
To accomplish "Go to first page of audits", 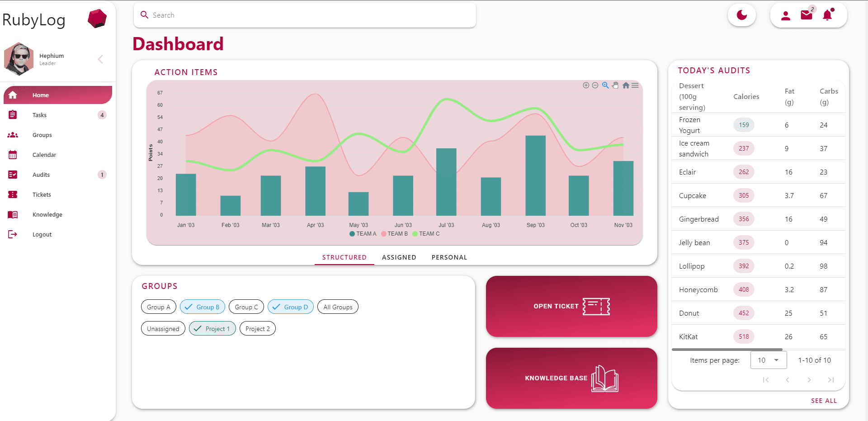I will 766,380.
